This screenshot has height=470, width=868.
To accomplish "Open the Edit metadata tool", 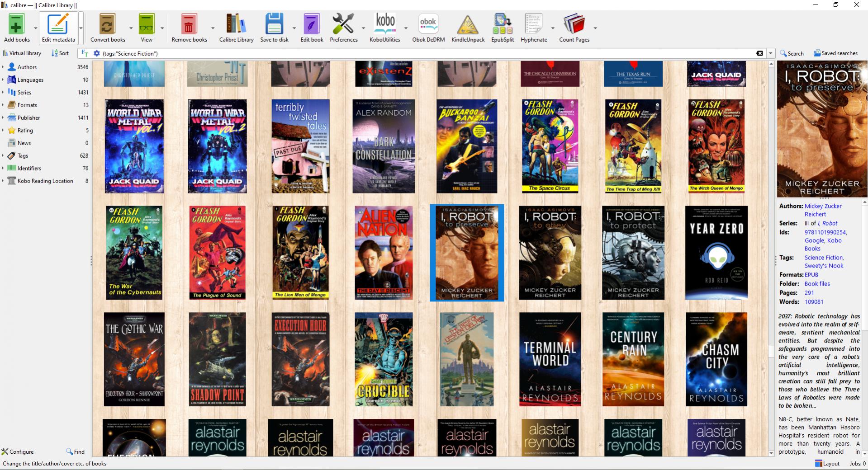I will [x=58, y=24].
